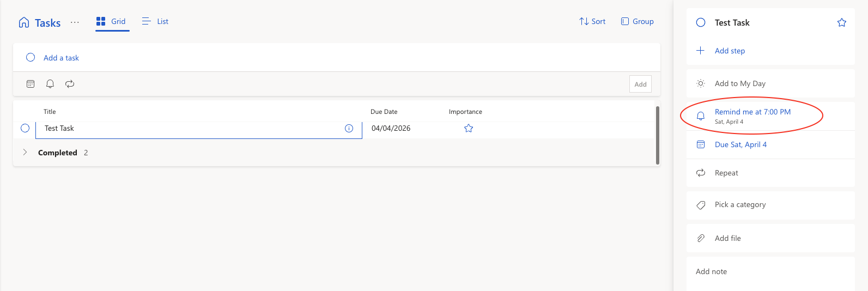Open details info icon for Test Task row
Image resolution: width=868 pixels, height=291 pixels.
(x=349, y=129)
